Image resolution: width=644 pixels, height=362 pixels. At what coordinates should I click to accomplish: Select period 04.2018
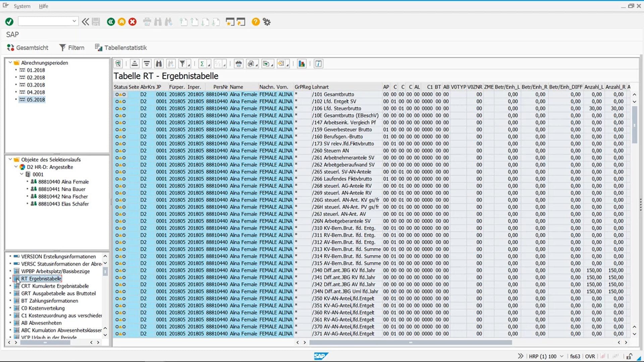(36, 92)
